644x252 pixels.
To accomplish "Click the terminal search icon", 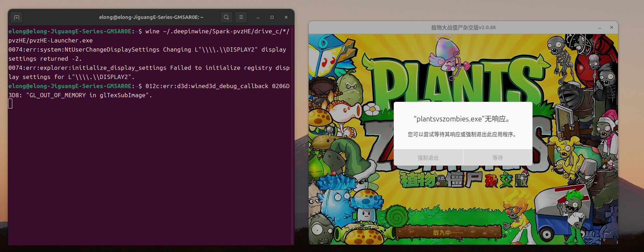I will click(x=226, y=17).
